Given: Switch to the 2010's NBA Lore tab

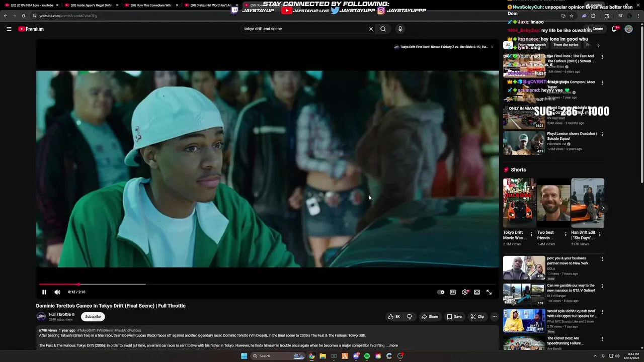Looking at the screenshot, I should [32, 5].
